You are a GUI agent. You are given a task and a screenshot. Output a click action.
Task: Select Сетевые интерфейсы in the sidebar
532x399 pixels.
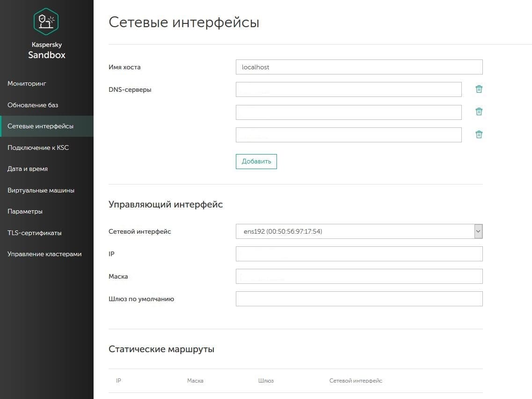pos(40,126)
